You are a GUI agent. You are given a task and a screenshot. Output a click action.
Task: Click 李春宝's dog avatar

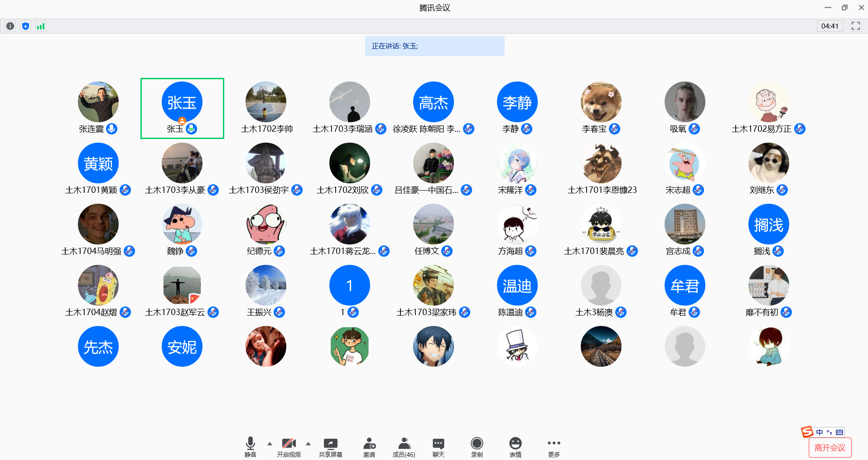[x=601, y=102]
